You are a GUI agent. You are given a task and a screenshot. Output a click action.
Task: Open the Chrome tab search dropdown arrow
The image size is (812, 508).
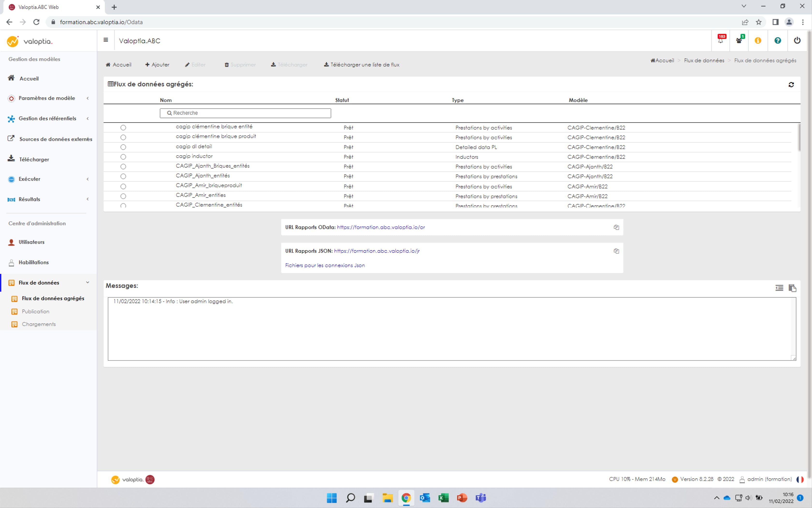744,6
